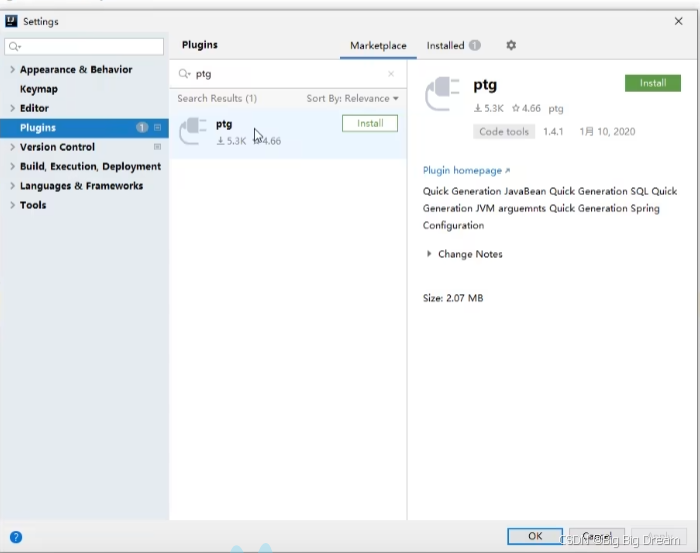Click the Search Results (1) label
This screenshot has width=700, height=553.
tap(217, 98)
